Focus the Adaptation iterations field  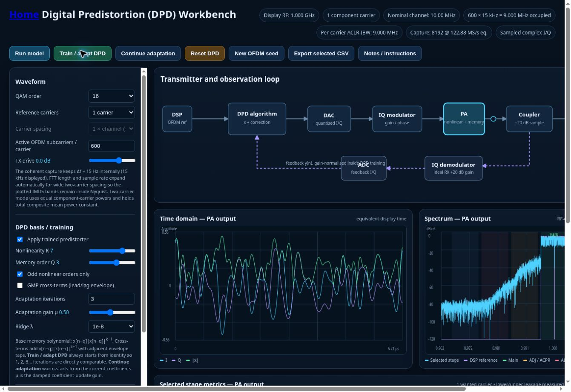[x=112, y=299]
